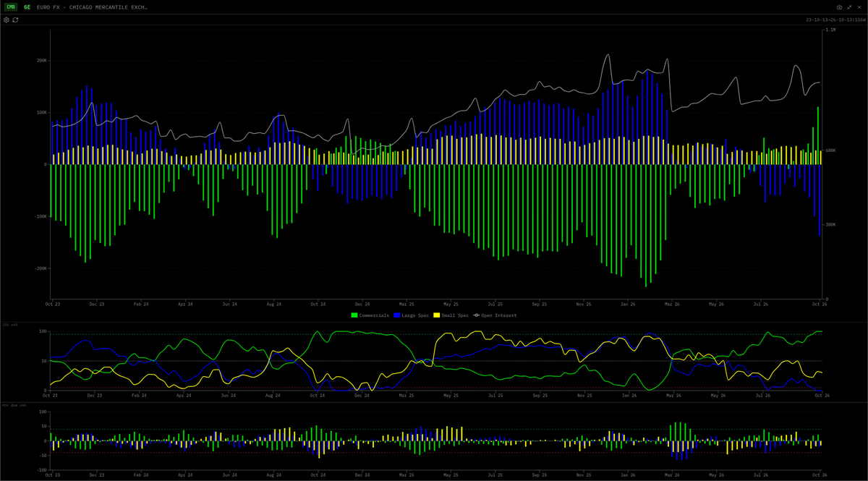Image resolution: width=868 pixels, height=481 pixels.
Task: Click the Mar 25 main chart axis label
Action: [408, 305]
